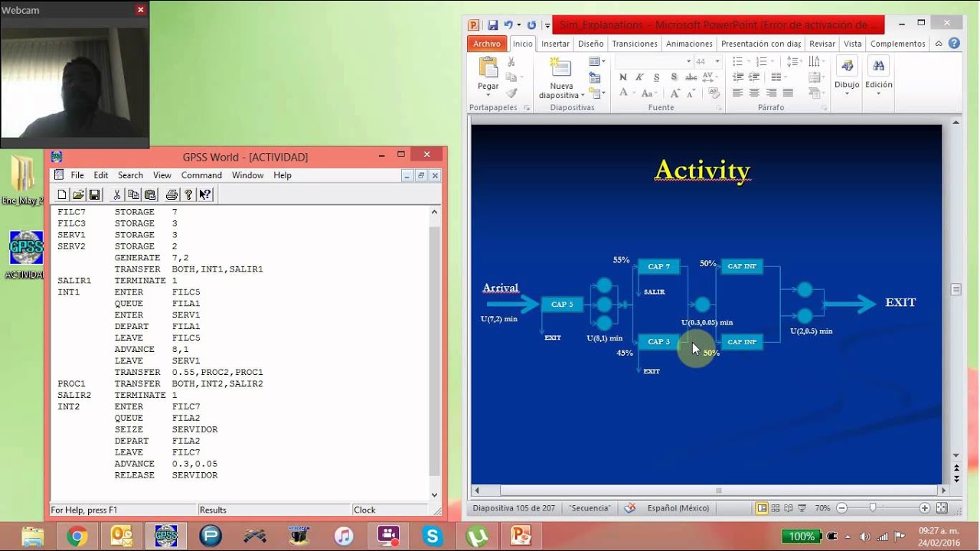Open the Nueva diapositiva dropdown arrow
The width and height of the screenshot is (980, 551).
[583, 96]
